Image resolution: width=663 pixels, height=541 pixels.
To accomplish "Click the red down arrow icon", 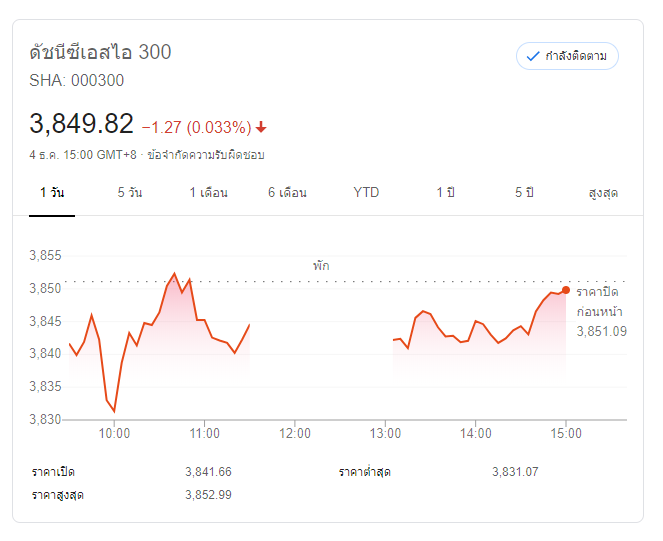I will (x=261, y=127).
